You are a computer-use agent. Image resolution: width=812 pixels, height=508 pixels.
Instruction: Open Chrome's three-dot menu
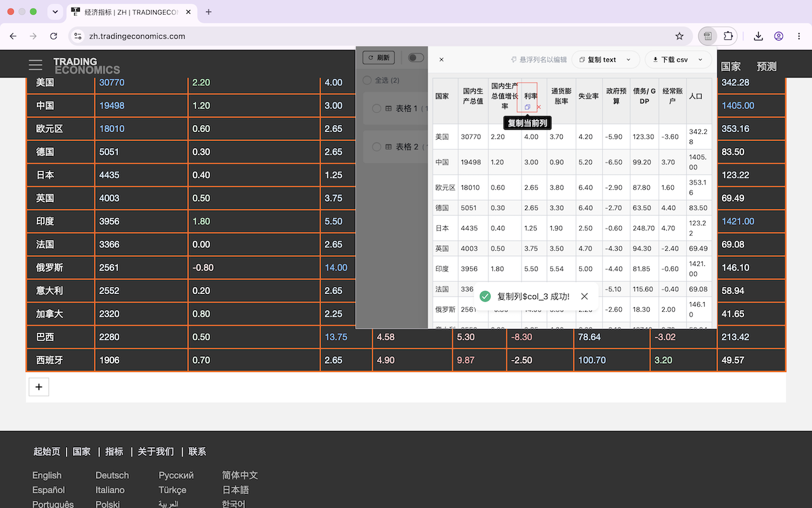(798, 36)
